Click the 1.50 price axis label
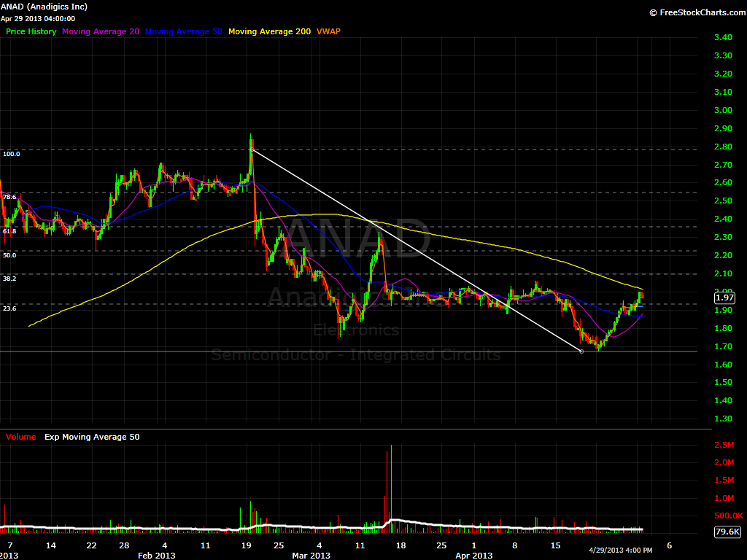This screenshot has height=560, width=747. pyautogui.click(x=723, y=382)
